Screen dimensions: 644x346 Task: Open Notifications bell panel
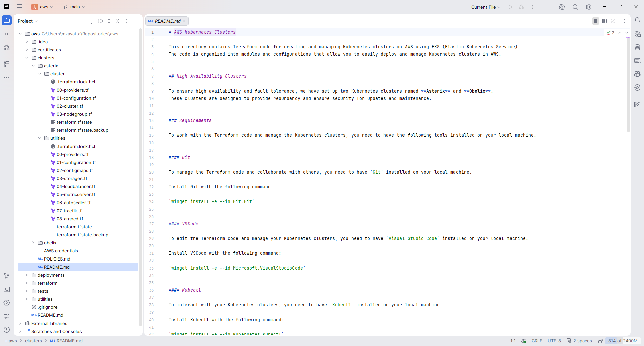[x=637, y=20]
